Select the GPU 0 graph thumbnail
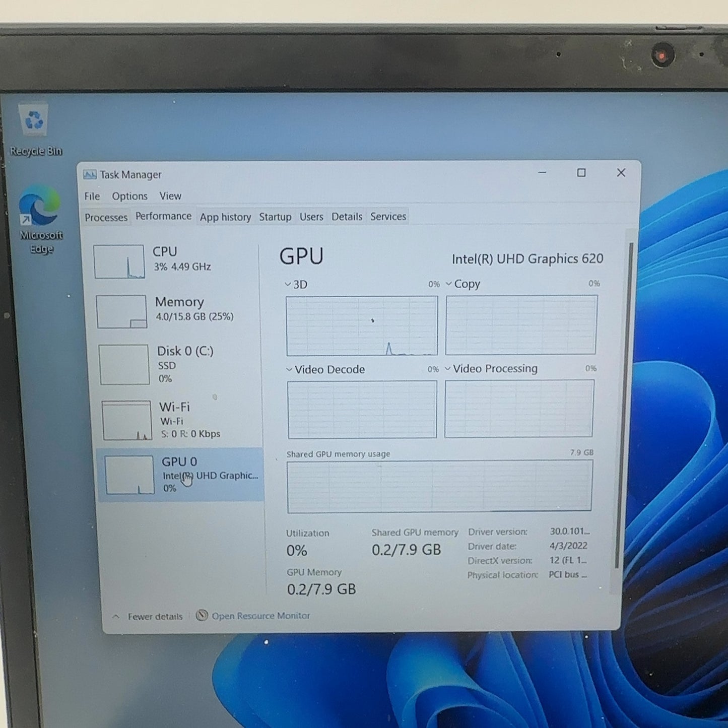This screenshot has height=728, width=728. (129, 475)
